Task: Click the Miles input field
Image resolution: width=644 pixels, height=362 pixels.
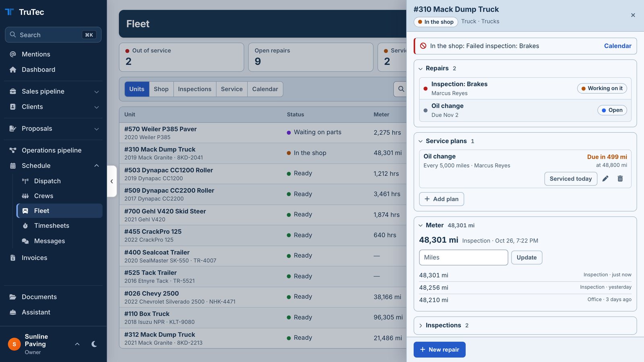Action: pyautogui.click(x=463, y=257)
